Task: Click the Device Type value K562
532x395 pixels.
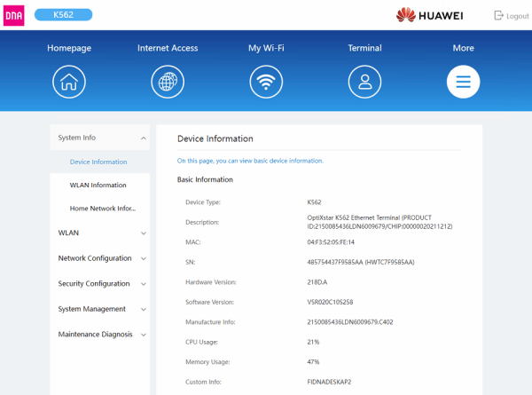Action: (314, 202)
